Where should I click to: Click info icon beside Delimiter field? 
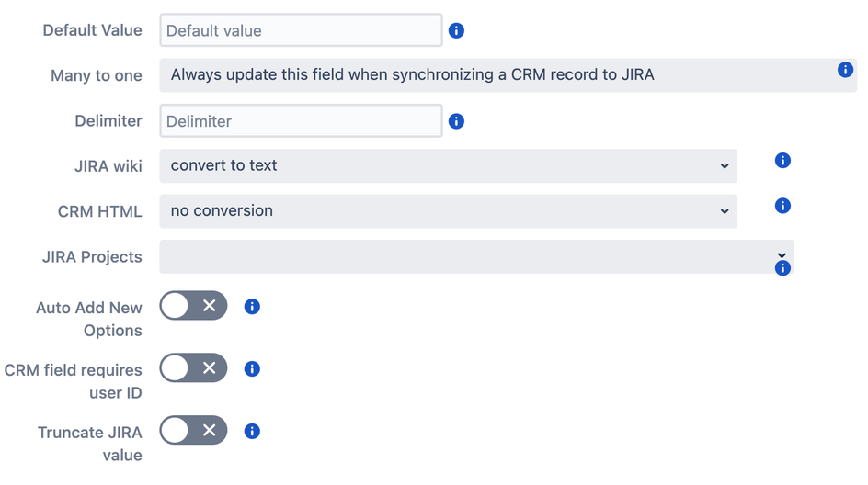coord(456,121)
